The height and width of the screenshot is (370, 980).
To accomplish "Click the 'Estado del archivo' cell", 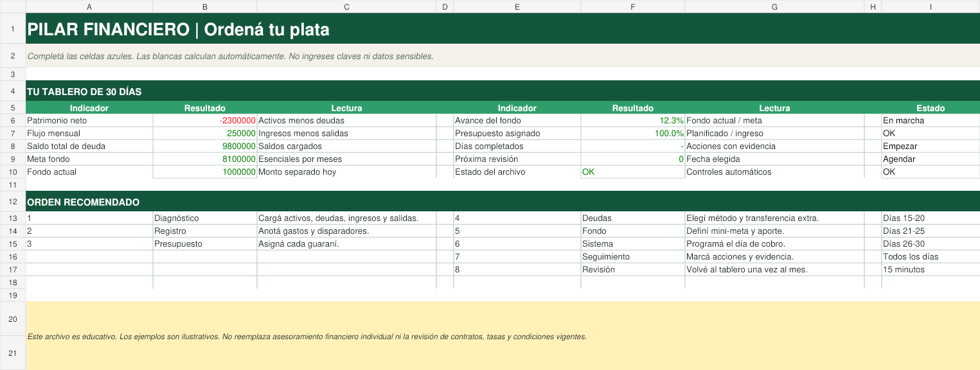I will pos(517,172).
